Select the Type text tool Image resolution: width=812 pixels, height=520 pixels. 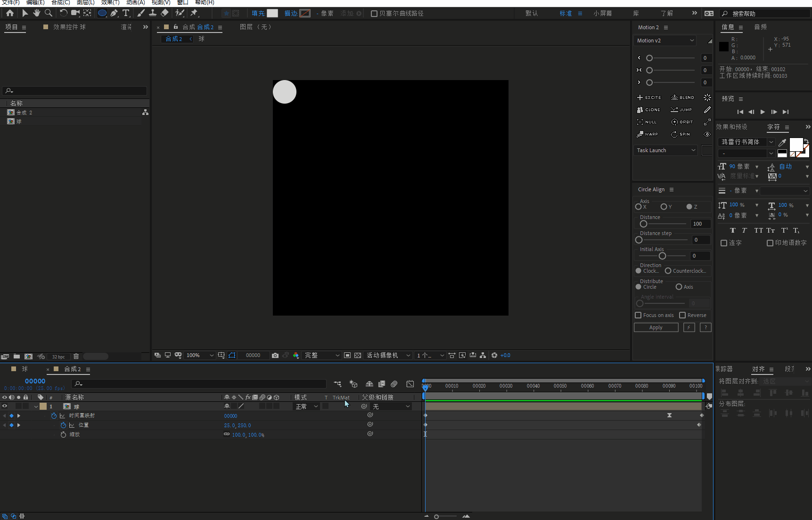(126, 13)
